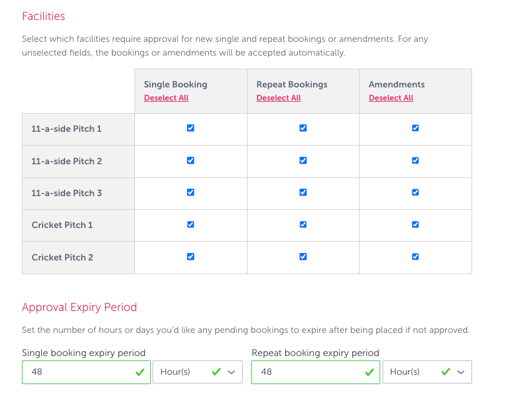
Task: Open the single booking Hour(s) unit dropdown
Action: (x=197, y=372)
